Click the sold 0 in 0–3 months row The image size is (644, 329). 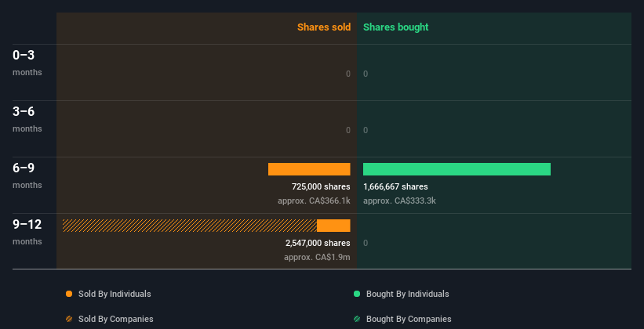pos(347,74)
